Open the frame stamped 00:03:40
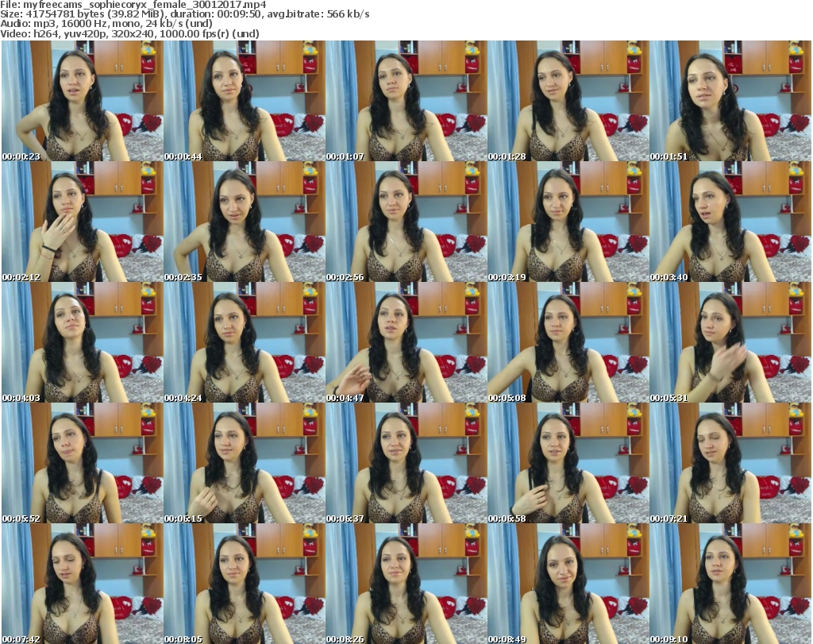The image size is (813, 644). (x=730, y=222)
